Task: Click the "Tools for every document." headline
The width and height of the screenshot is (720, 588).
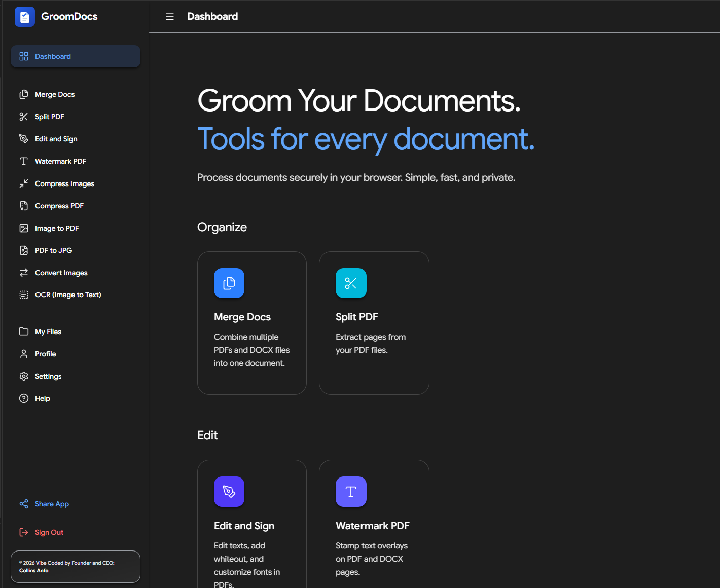Action: (x=366, y=139)
